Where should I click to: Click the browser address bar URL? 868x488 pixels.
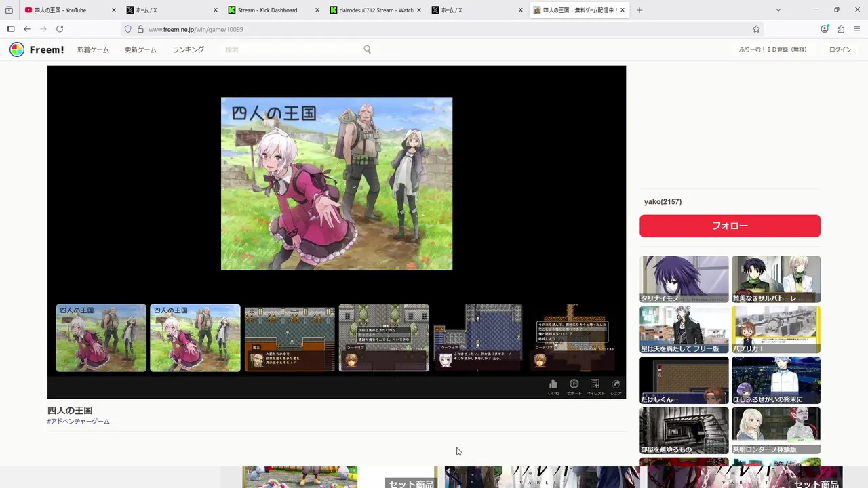coord(195,29)
